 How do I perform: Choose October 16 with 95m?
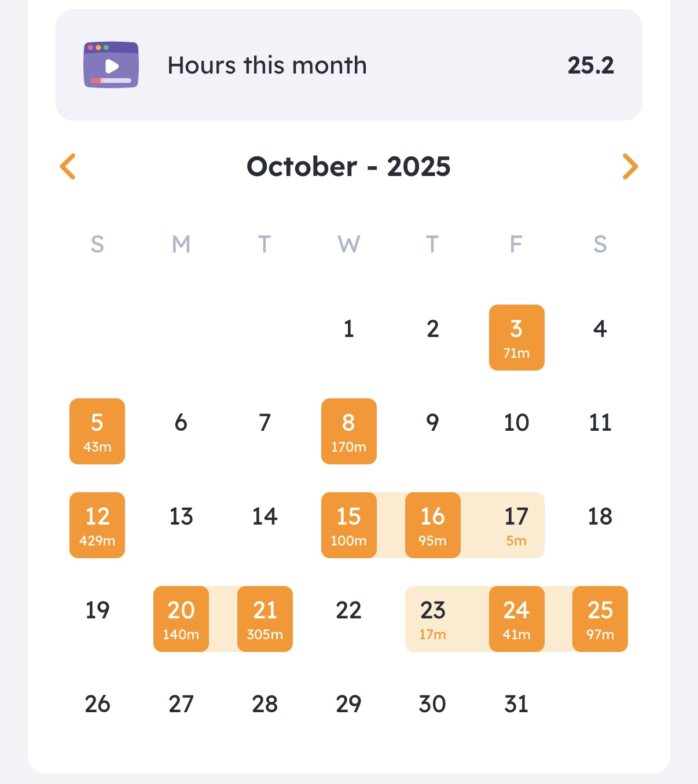click(x=432, y=525)
